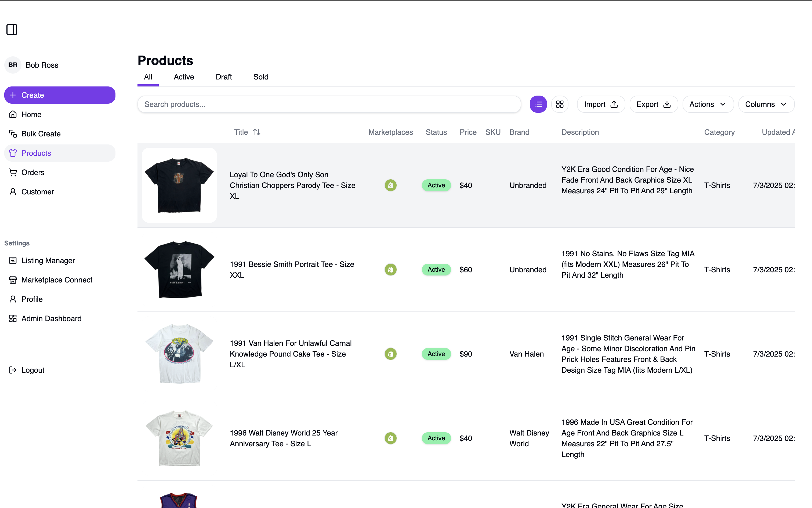812x508 pixels.
Task: Click the Orders cart icon
Action: [x=13, y=172]
